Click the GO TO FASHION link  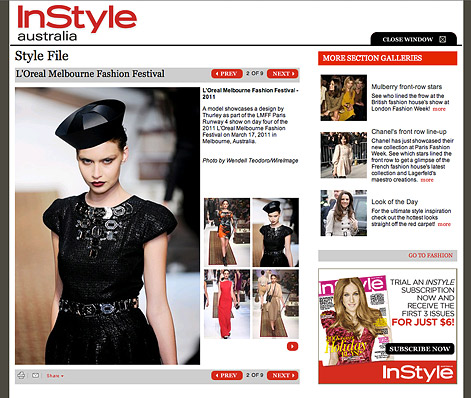[x=430, y=255]
